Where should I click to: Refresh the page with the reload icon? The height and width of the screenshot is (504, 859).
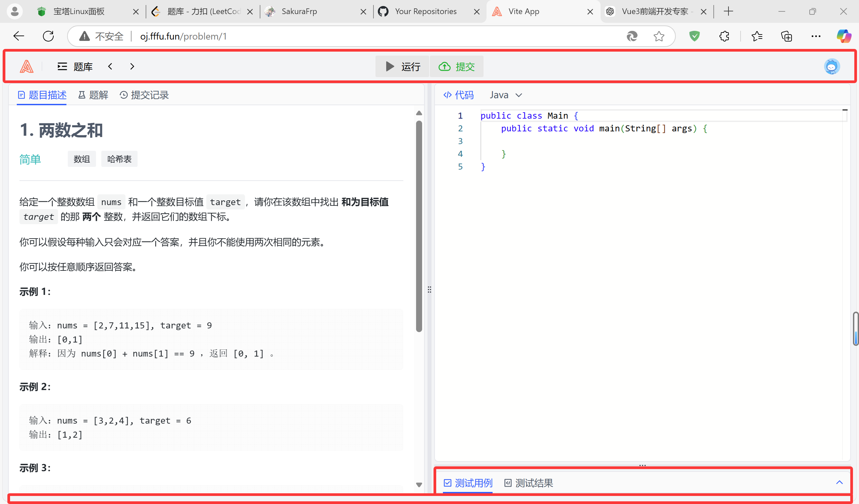click(48, 36)
